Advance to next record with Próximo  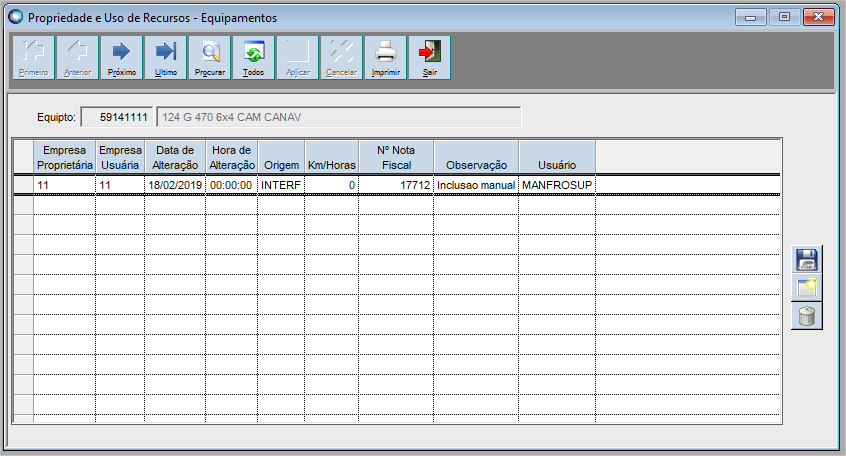(x=121, y=58)
